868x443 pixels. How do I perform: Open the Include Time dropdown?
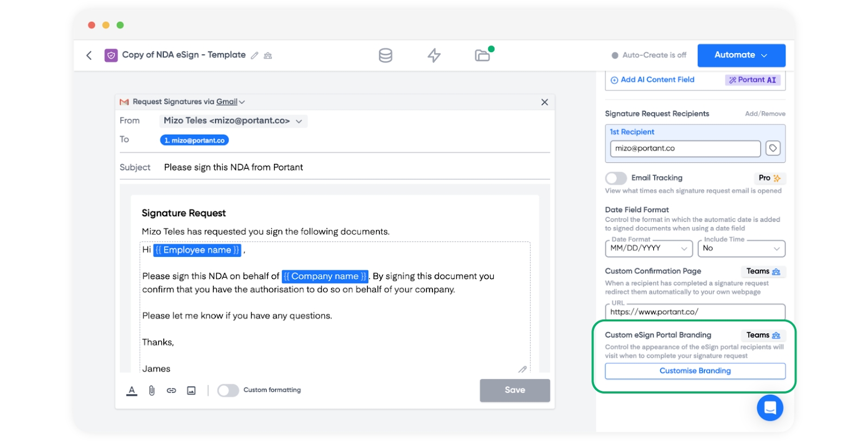[741, 249]
